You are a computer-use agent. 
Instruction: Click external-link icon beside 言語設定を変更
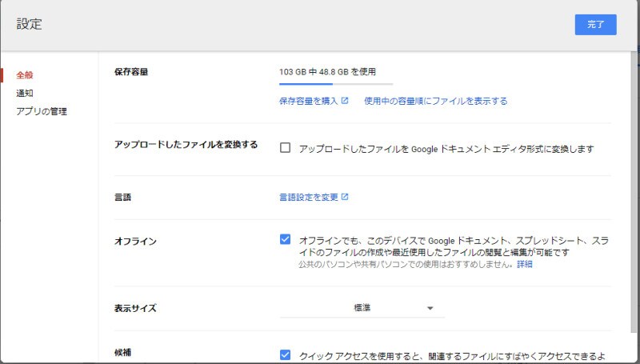click(345, 197)
